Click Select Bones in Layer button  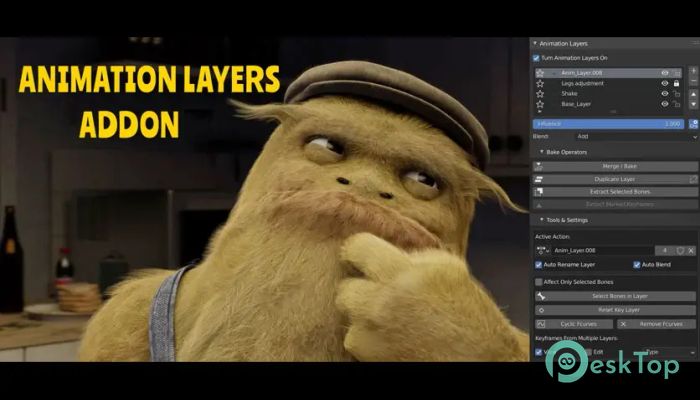(x=616, y=296)
